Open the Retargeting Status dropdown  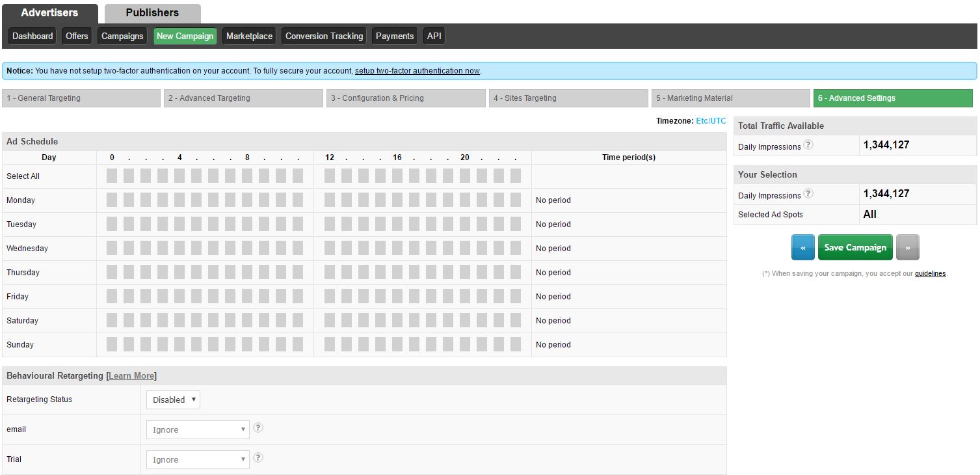(x=173, y=400)
